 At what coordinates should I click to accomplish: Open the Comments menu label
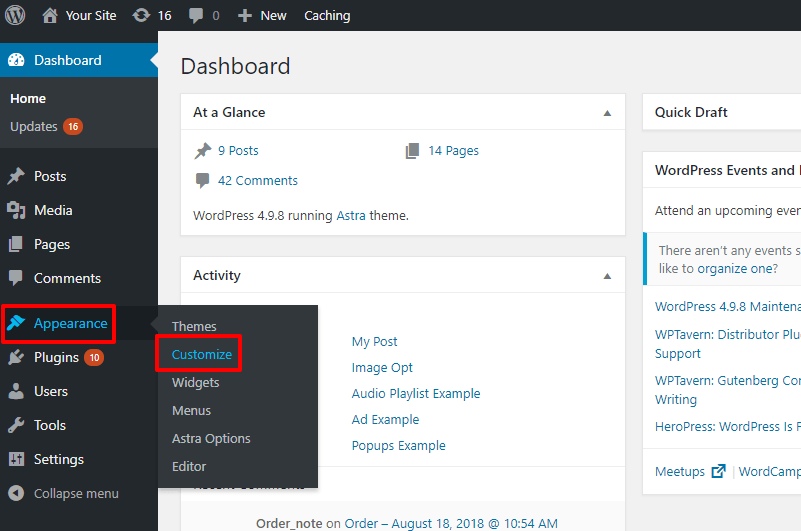(x=67, y=279)
